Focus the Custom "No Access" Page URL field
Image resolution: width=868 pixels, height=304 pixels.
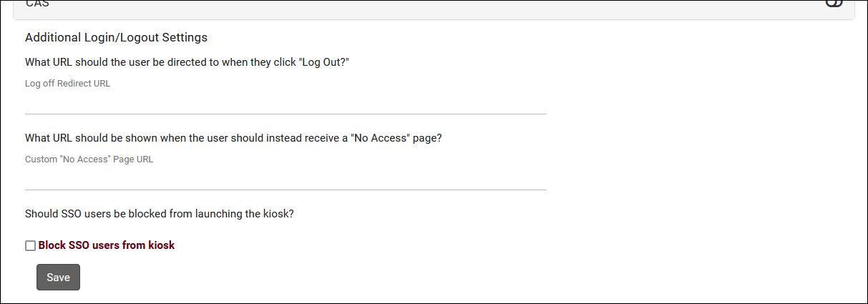coord(286,179)
